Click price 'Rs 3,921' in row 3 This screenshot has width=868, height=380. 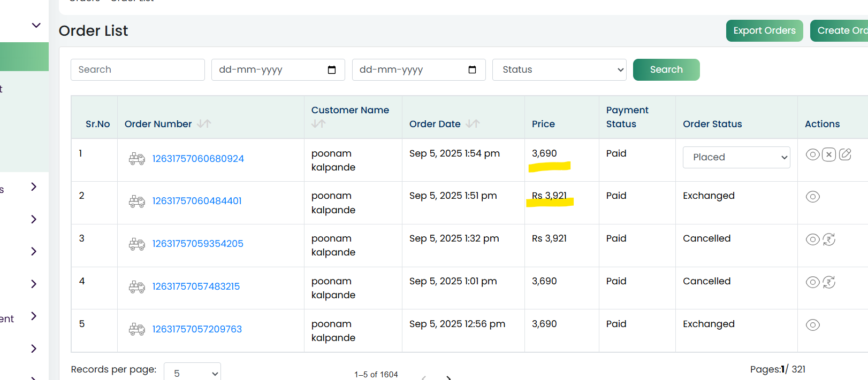(x=549, y=238)
